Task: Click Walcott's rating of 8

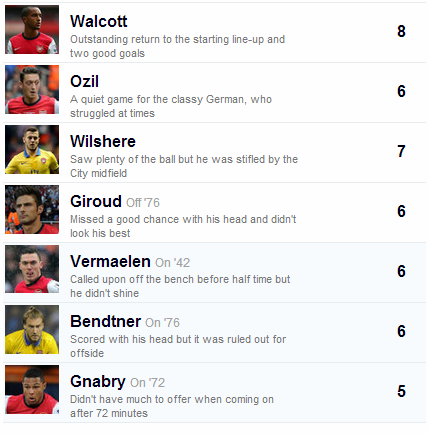Action: tap(401, 31)
